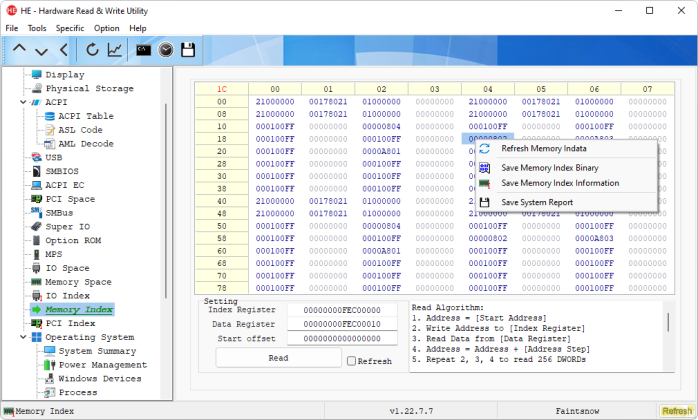Viewport: 698px width, 420px height.
Task: Collapse the ACPI tree node
Action: (x=23, y=102)
